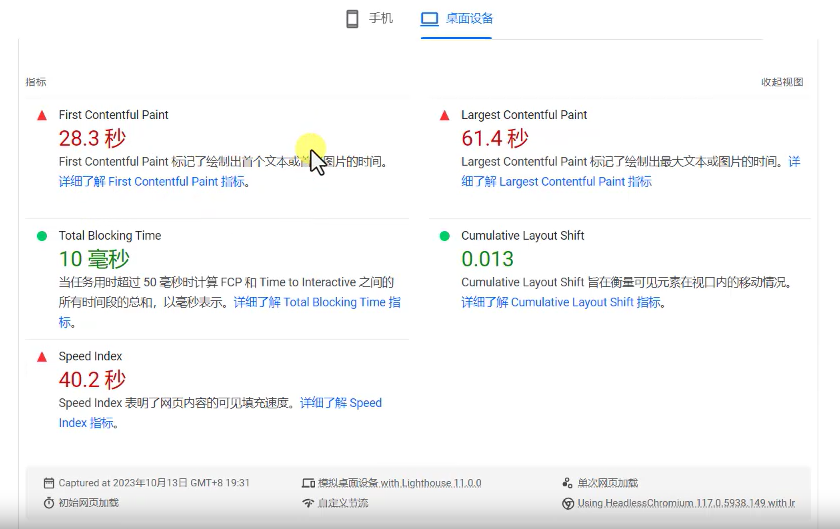The width and height of the screenshot is (840, 529).
Task: Click the green circle beside Cumulative Layout Shift
Action: (444, 236)
